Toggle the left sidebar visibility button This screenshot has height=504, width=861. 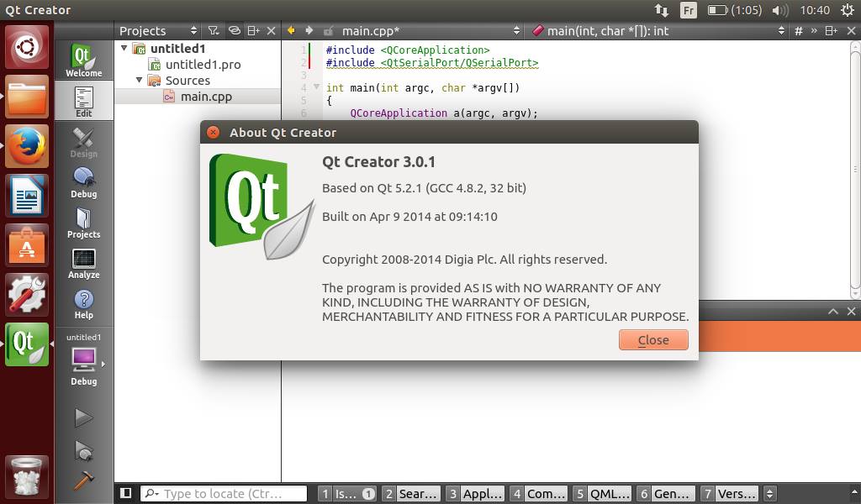(126, 493)
